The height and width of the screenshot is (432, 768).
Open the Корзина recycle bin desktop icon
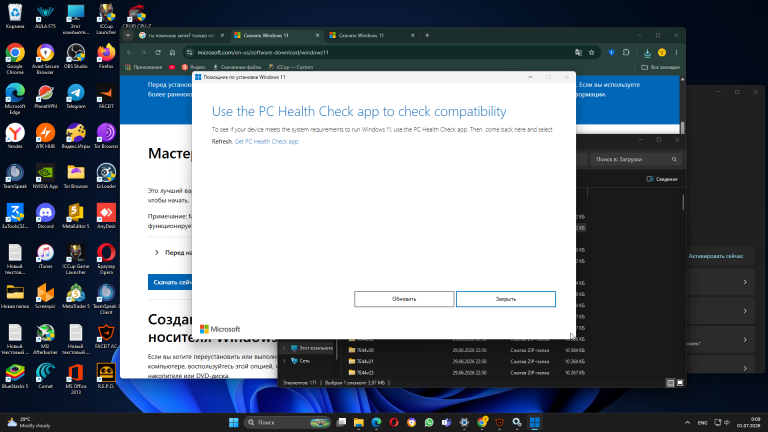[x=15, y=16]
